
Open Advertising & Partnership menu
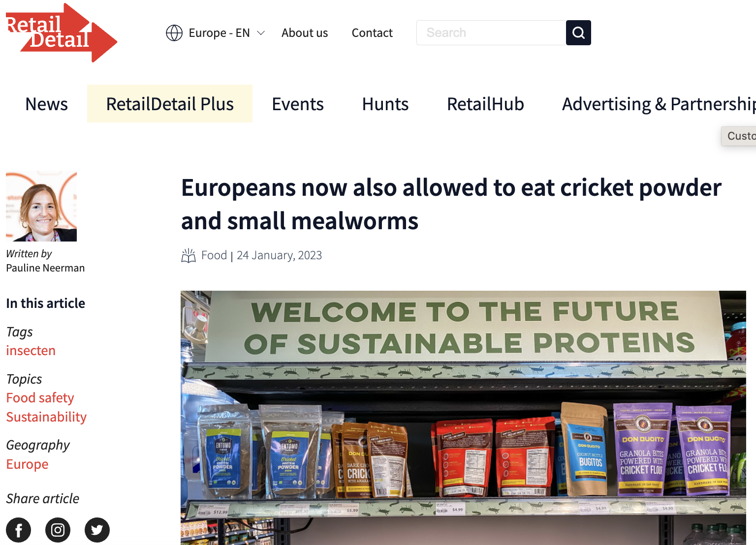pos(658,104)
